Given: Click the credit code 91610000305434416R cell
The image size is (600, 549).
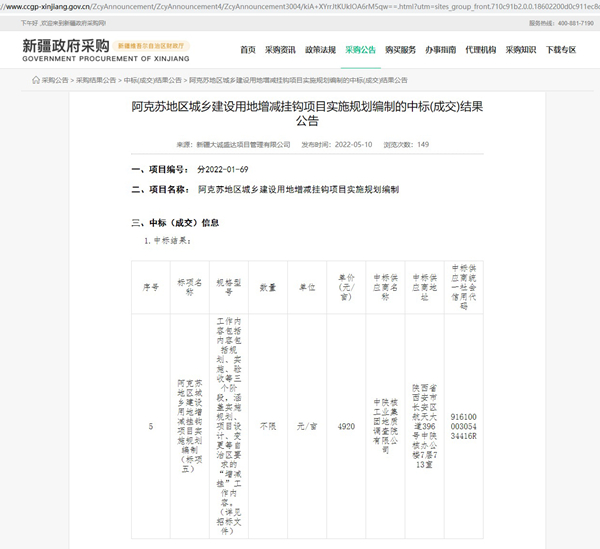Looking at the screenshot, I should [464, 426].
